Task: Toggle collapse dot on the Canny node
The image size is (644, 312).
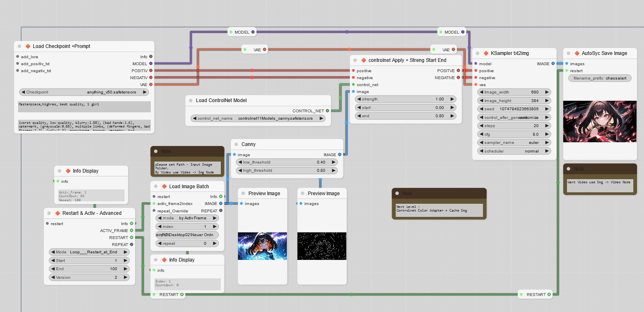Action: point(236,144)
